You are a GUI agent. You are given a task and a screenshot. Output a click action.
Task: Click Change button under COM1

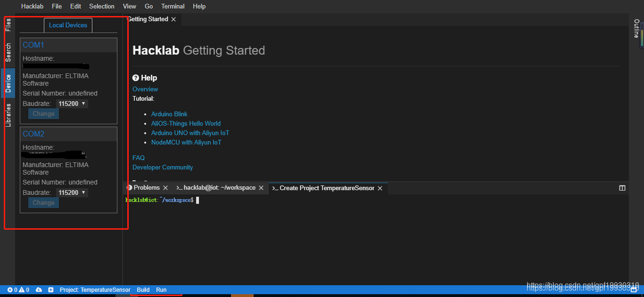point(43,113)
